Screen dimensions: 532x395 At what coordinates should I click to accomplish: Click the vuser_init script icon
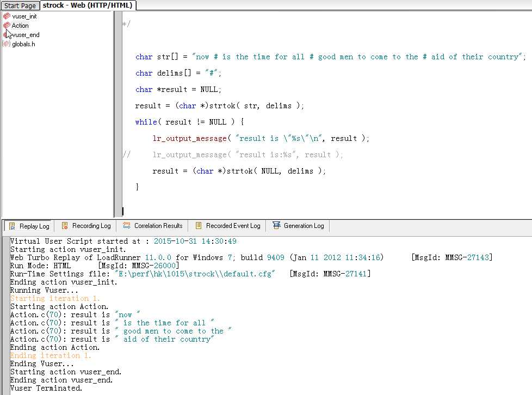(x=7, y=16)
